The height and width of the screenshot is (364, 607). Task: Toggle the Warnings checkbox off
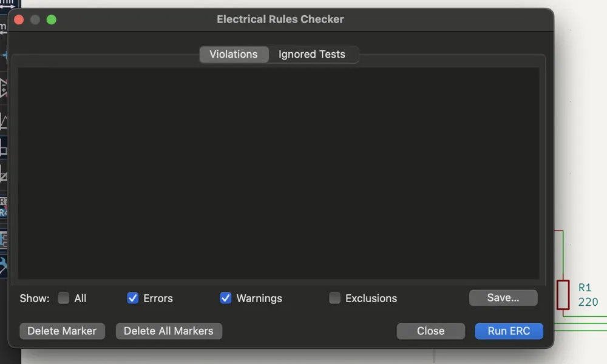(226, 298)
